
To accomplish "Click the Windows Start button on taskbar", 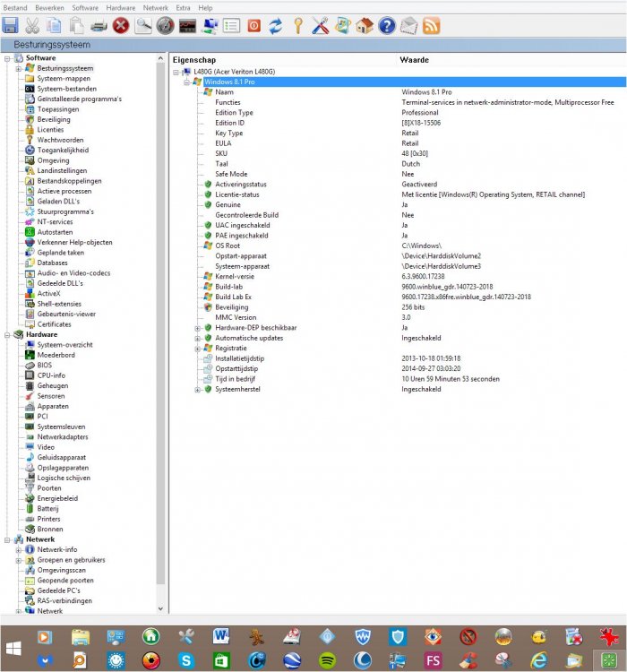I will point(14,648).
